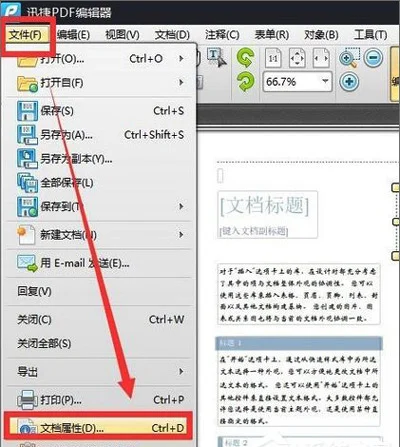This screenshot has width=400, height=447.
Task: Select the marquee zoom tool icon
Action: pos(349,58)
